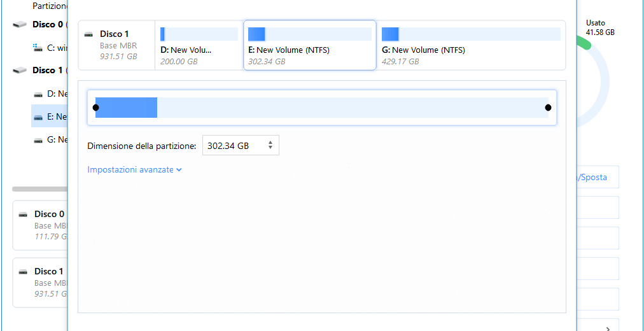Select the D: New Volume partition block
This screenshot has height=331, width=644.
[199, 45]
